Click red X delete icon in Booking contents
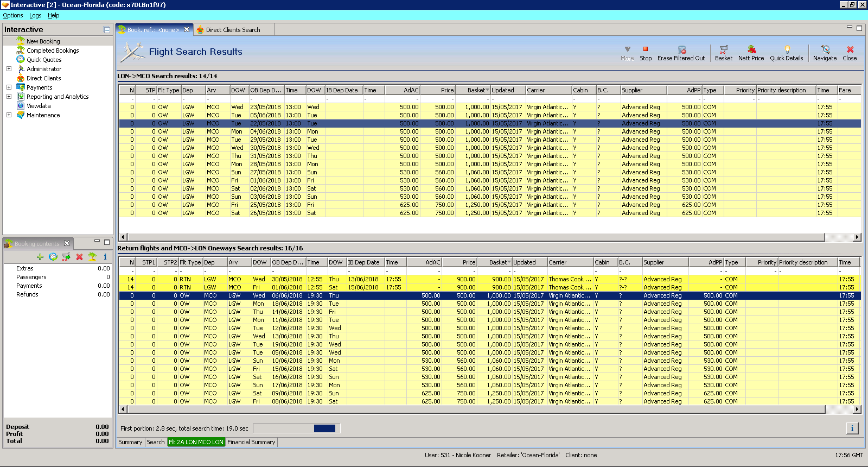Screen dimensions: 868x467 79,257
